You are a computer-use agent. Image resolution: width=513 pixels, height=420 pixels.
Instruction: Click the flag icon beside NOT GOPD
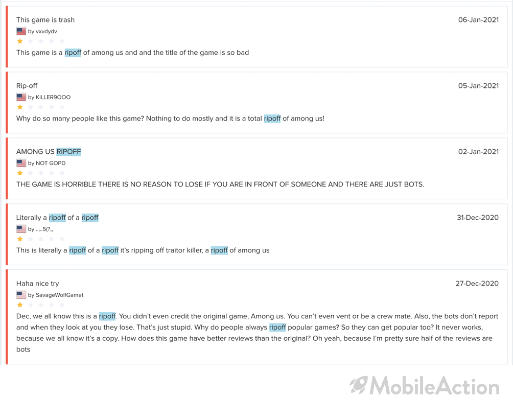pyautogui.click(x=21, y=163)
